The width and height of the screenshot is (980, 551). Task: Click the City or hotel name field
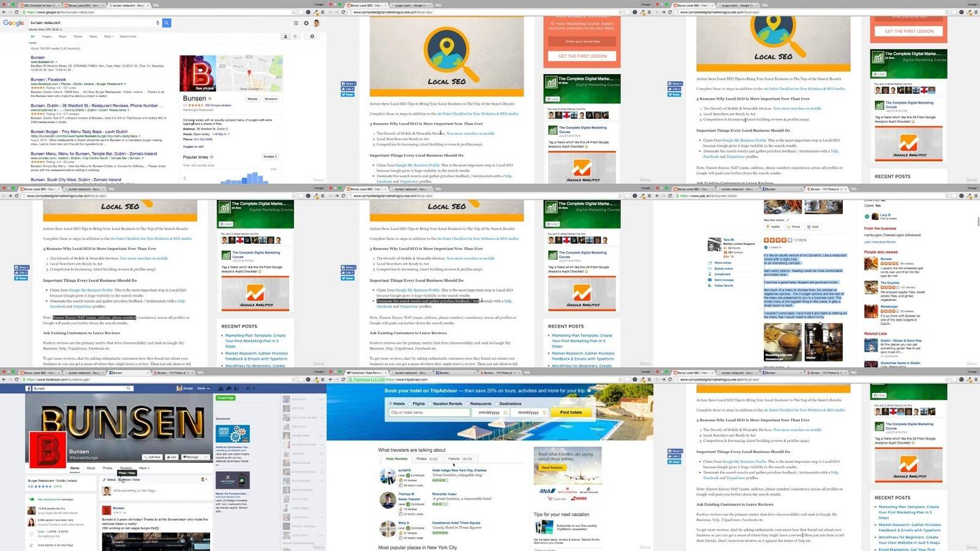(429, 412)
